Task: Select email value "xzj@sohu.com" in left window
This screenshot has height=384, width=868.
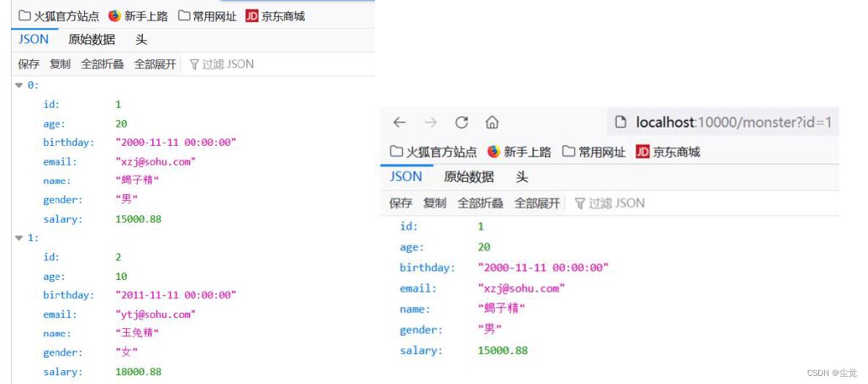Action: pyautogui.click(x=155, y=162)
